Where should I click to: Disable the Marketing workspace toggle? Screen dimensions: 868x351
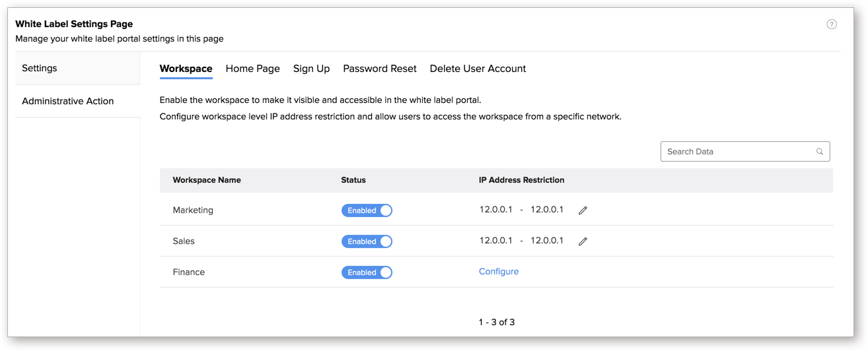pos(367,210)
